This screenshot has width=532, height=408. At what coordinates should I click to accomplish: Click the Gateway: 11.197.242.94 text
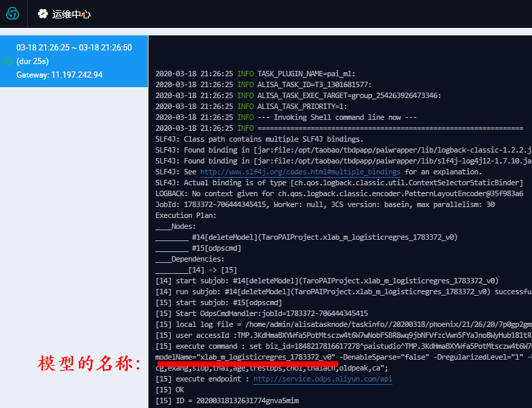59,75
